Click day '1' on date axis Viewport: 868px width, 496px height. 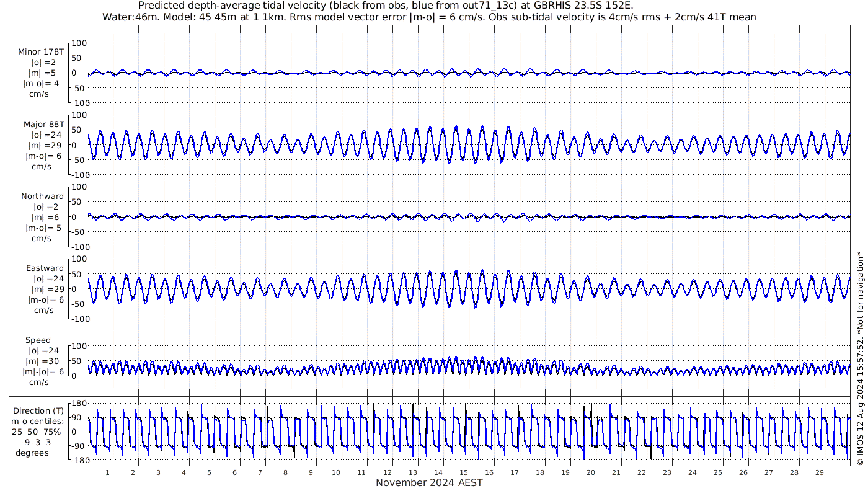coord(108,472)
